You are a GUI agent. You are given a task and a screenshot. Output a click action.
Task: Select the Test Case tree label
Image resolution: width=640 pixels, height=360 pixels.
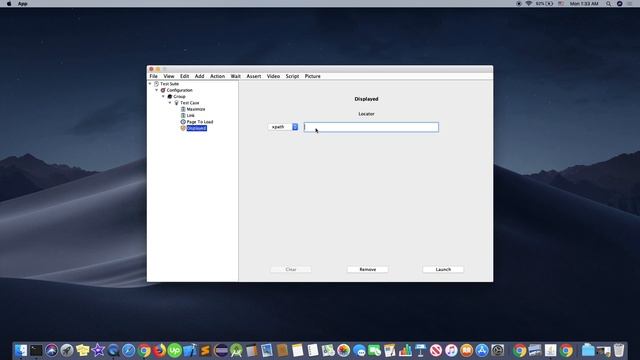click(x=190, y=103)
